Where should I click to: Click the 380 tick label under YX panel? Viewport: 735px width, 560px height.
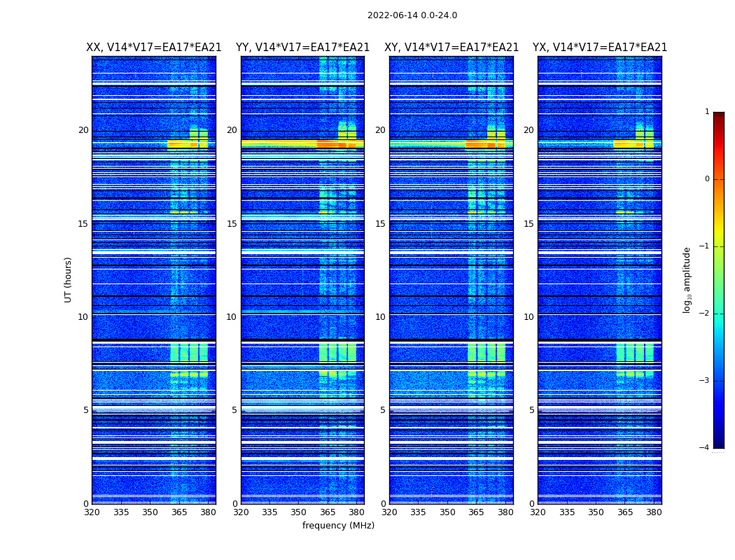pyautogui.click(x=653, y=512)
